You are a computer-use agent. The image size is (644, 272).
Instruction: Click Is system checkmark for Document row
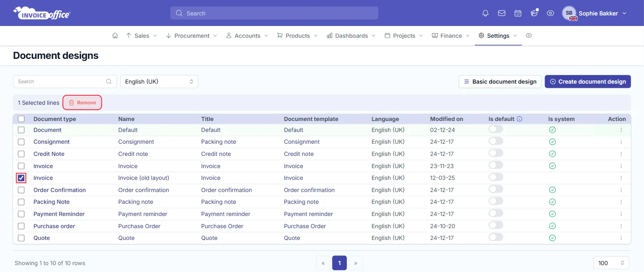pyautogui.click(x=552, y=130)
